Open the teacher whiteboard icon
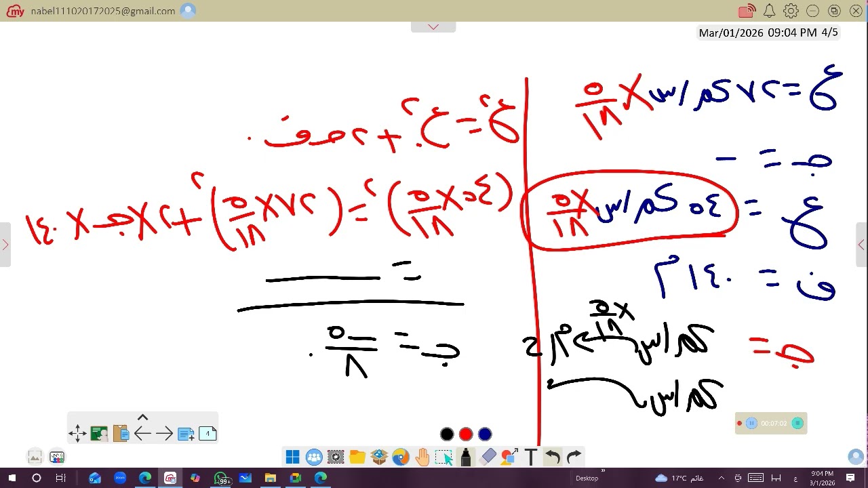Image resolution: width=868 pixels, height=488 pixels. tap(99, 434)
